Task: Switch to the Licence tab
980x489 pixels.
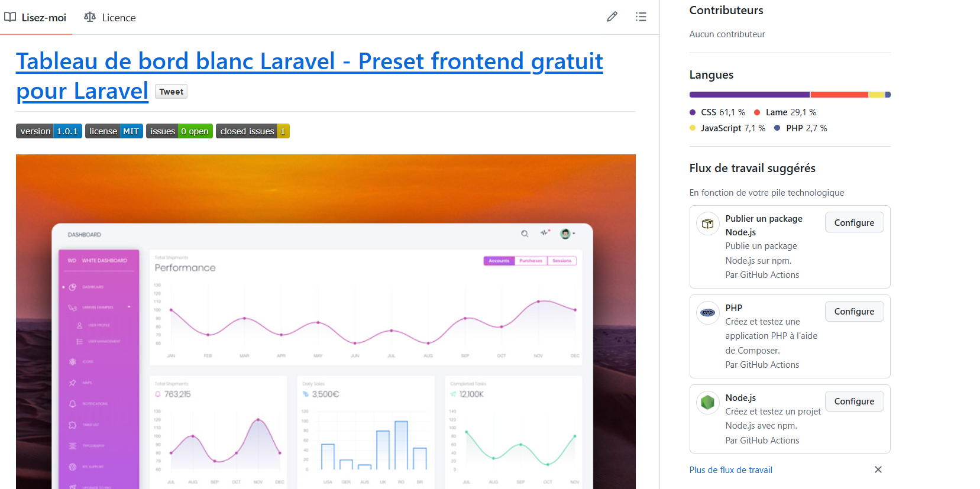Action: (x=110, y=18)
